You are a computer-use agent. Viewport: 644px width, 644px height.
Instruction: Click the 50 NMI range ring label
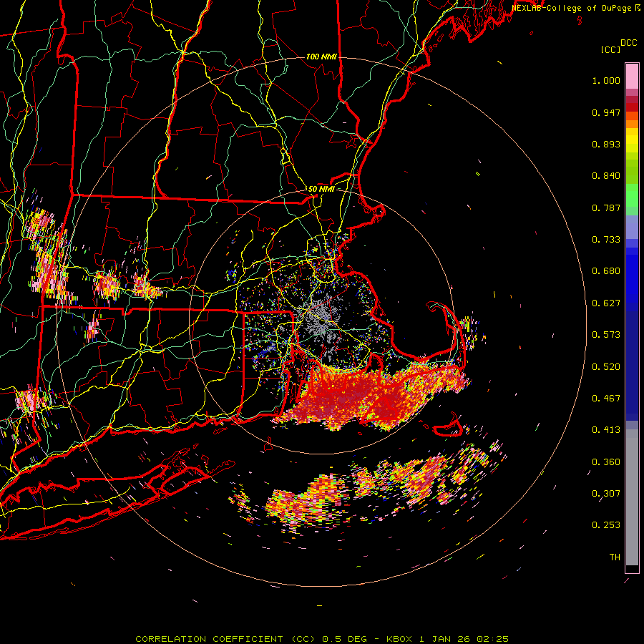(321, 189)
